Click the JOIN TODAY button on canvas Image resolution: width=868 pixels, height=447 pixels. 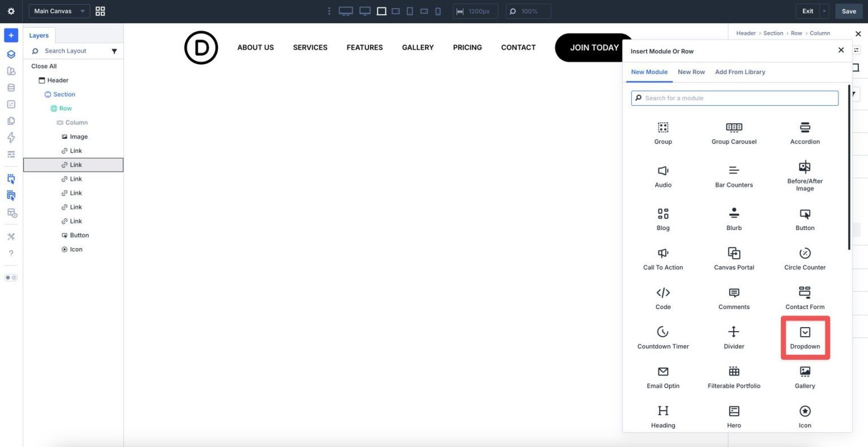pyautogui.click(x=594, y=47)
